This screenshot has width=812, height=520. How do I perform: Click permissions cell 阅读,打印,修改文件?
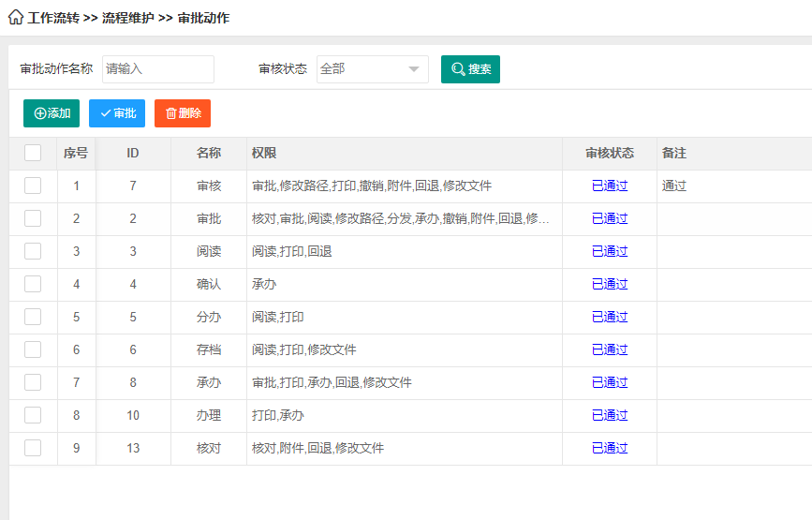point(405,349)
